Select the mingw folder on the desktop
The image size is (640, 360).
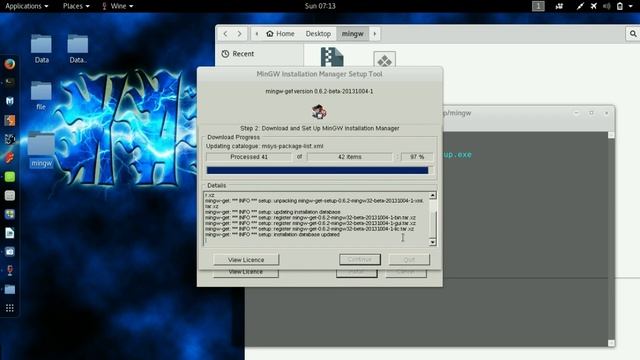[41, 149]
